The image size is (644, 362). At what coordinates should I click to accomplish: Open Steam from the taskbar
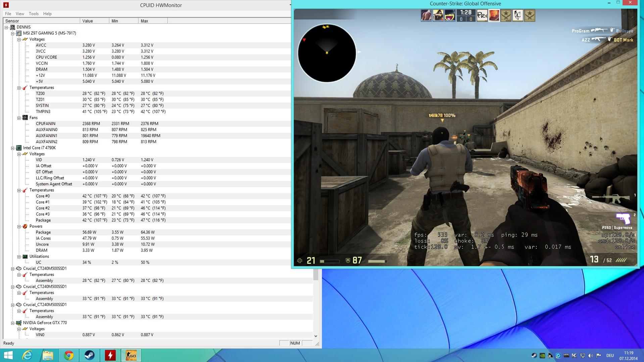pos(90,355)
